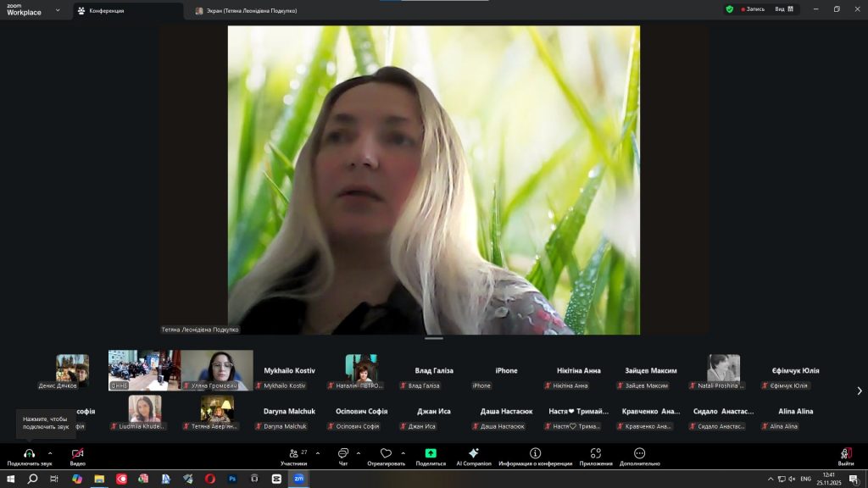868x488 pixels.
Task: Show next page of participant thumbnails
Action: point(860,391)
